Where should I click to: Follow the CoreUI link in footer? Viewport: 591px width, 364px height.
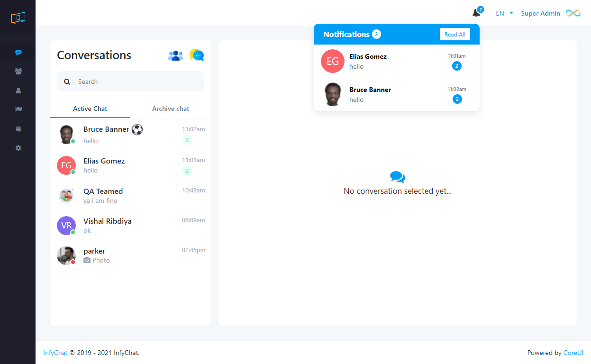tap(573, 353)
